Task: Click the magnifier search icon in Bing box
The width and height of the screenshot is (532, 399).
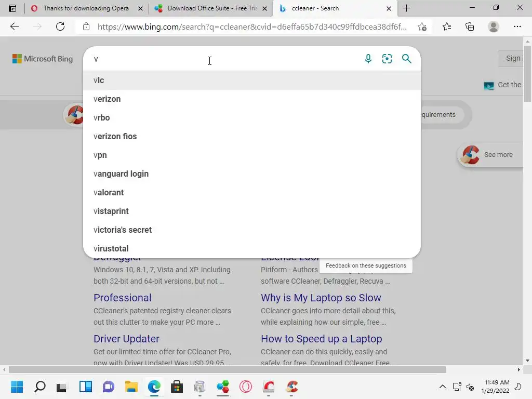Action: [x=406, y=59]
